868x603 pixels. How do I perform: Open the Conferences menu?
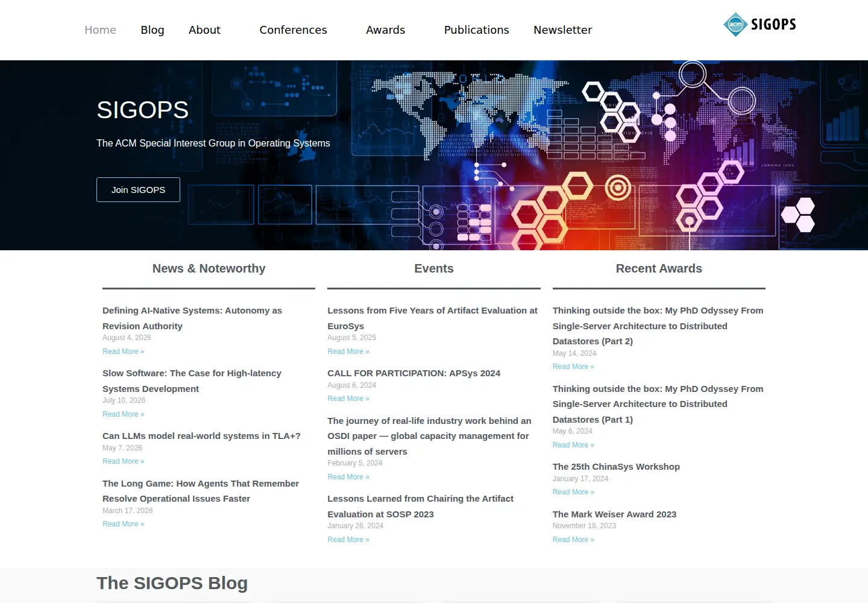pos(293,30)
